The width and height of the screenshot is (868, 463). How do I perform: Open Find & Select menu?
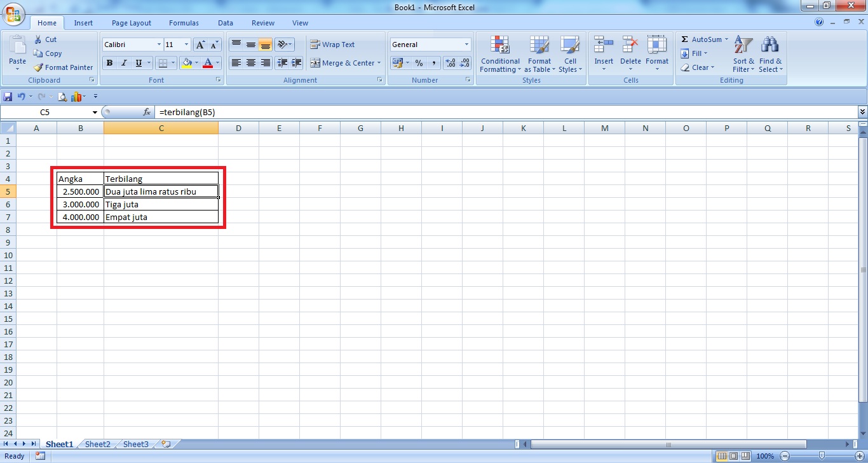[x=770, y=55]
